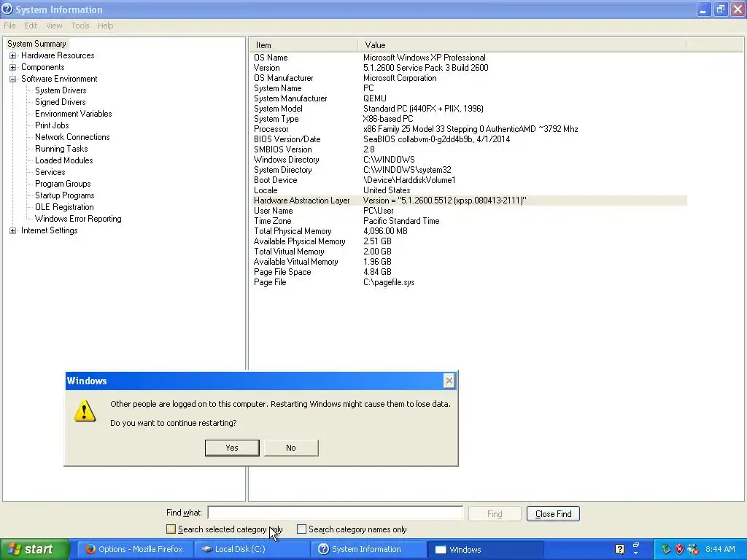Click the Yes button to continue restarting
747x560 pixels.
pos(232,448)
